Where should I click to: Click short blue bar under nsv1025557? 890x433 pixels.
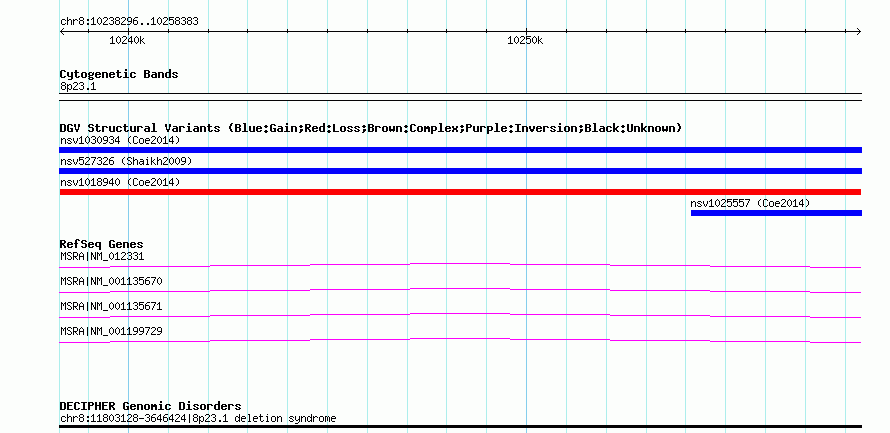776,213
